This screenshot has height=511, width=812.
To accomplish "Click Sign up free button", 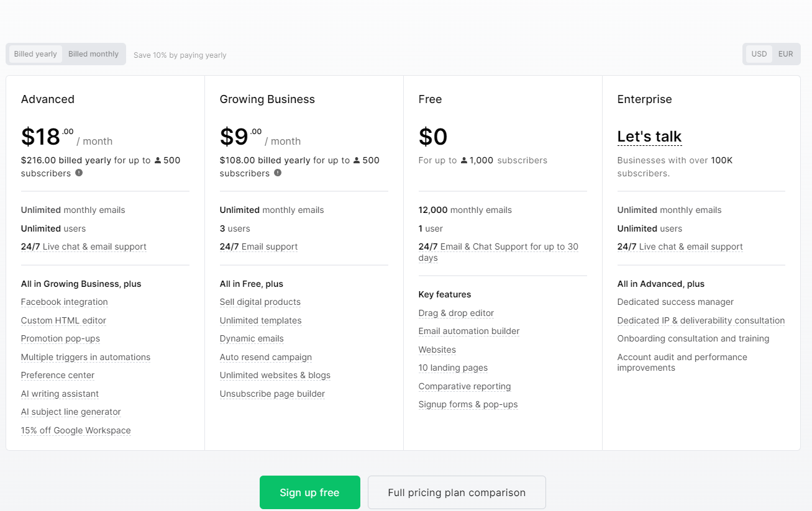I will click(x=310, y=492).
